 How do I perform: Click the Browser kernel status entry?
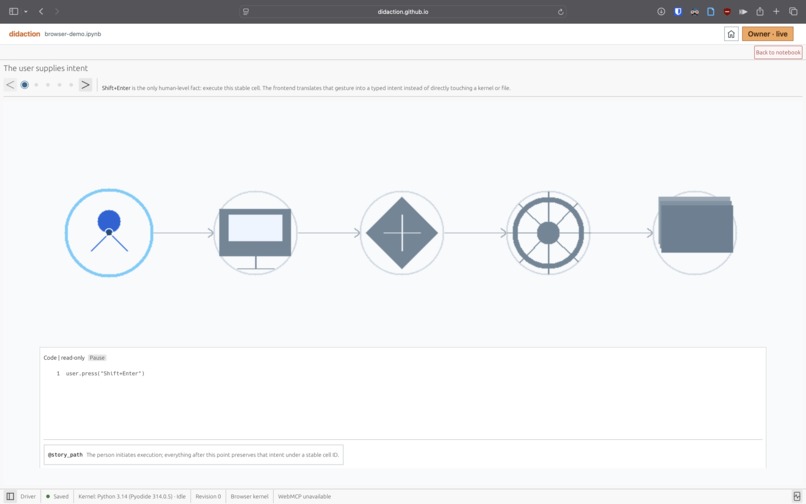[x=249, y=496]
